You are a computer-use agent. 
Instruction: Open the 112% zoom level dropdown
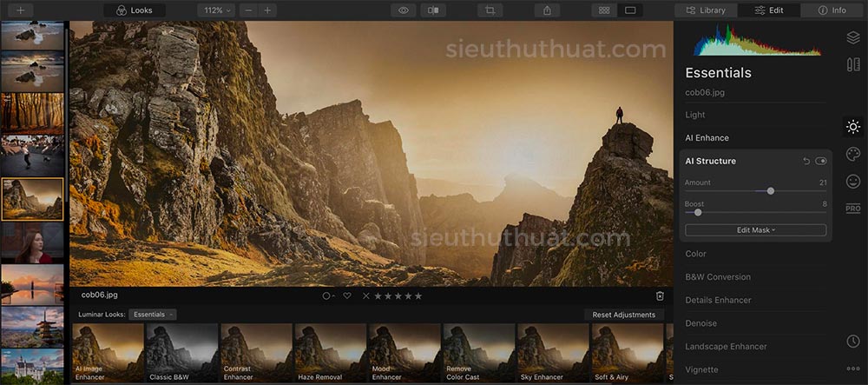pyautogui.click(x=216, y=10)
